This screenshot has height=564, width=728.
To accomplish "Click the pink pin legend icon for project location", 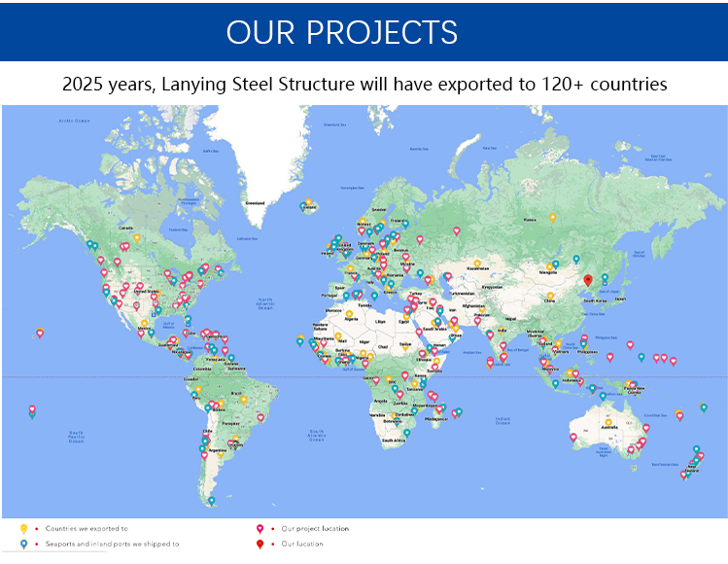I will click(260, 529).
